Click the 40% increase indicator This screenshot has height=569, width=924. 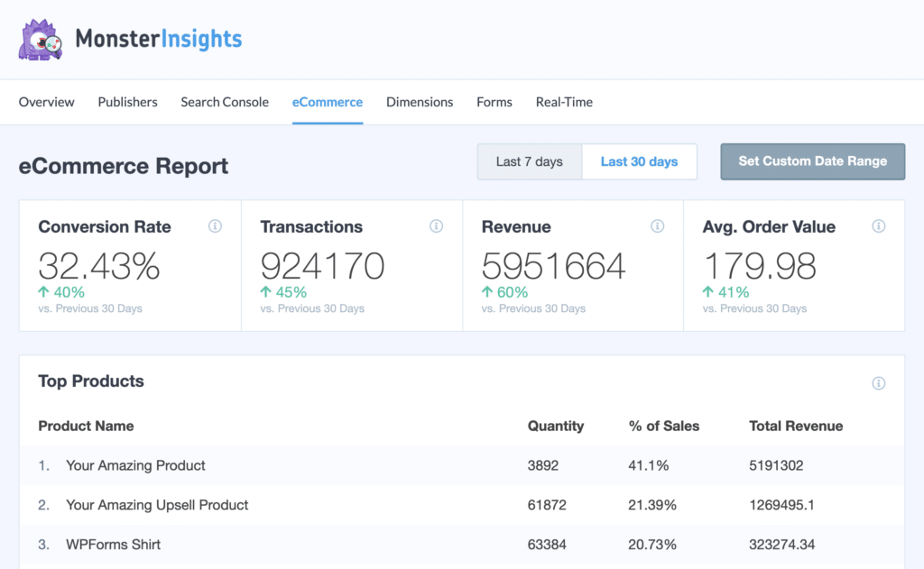pyautogui.click(x=61, y=292)
